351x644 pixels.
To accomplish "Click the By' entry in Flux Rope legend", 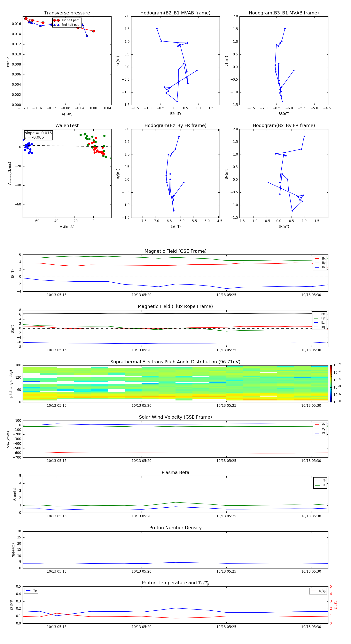I will (320, 318).
